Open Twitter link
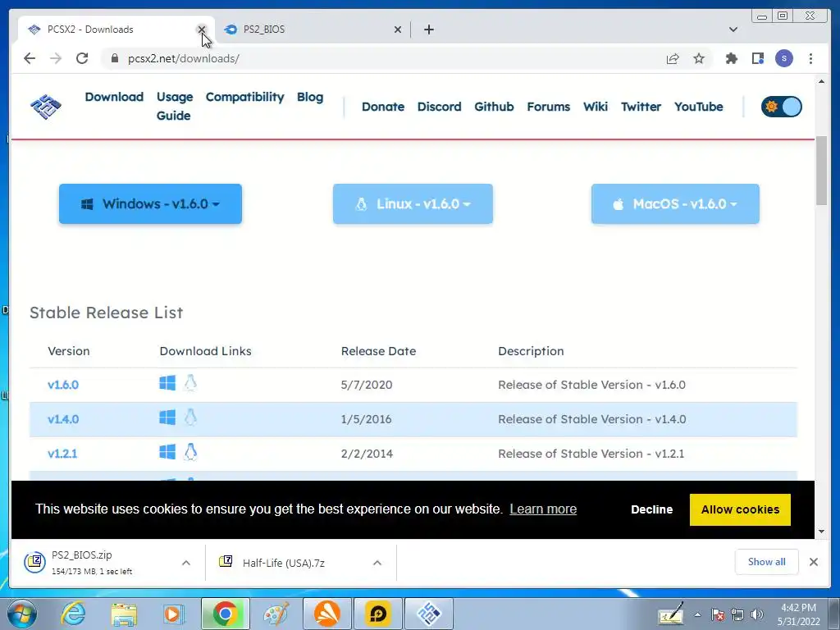The width and height of the screenshot is (840, 630). 641,107
